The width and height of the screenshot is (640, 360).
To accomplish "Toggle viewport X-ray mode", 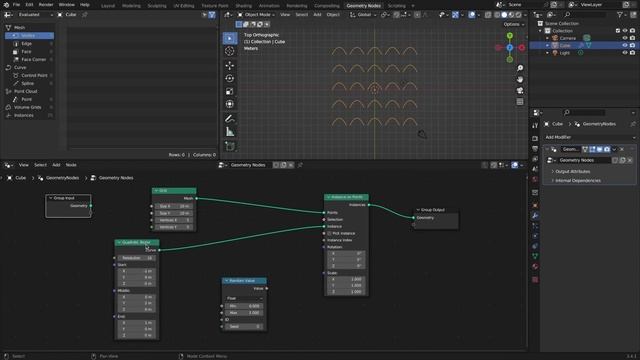I will pyautogui.click(x=488, y=15).
